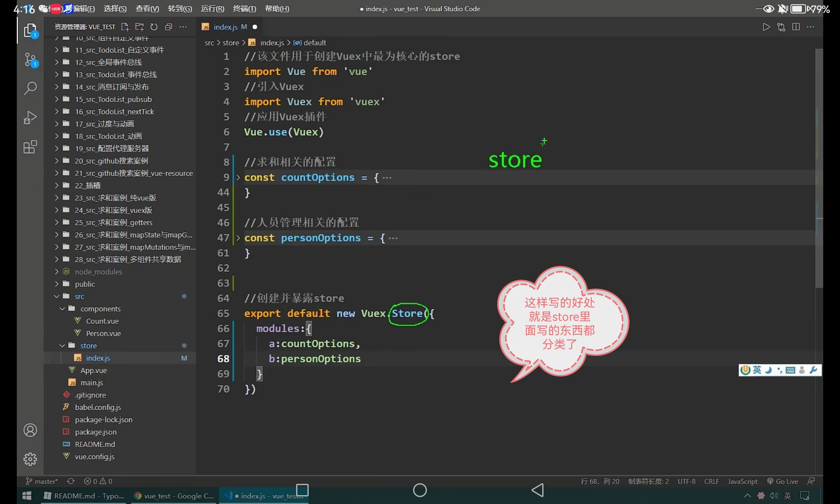Open the Source Control view
Viewport: 840px width, 504px height.
click(x=30, y=60)
